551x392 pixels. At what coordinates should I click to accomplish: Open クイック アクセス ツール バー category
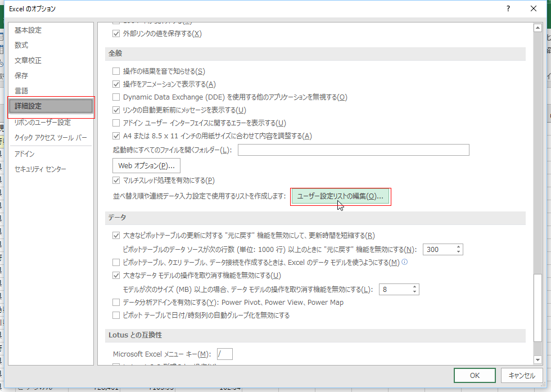51,137
